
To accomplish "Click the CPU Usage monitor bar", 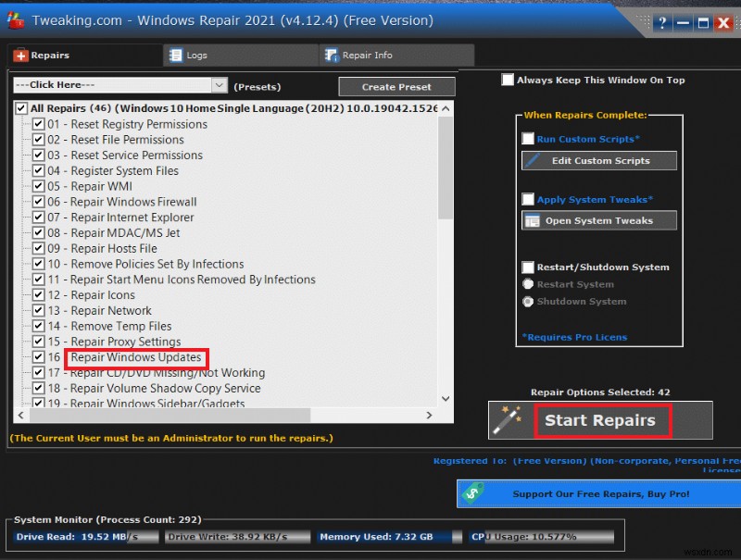I will pos(528,535).
